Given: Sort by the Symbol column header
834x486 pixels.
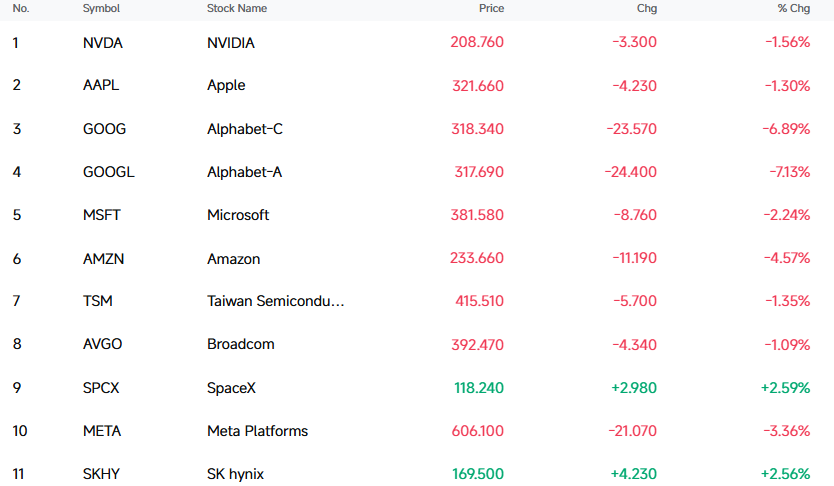Looking at the screenshot, I should 101,9.
